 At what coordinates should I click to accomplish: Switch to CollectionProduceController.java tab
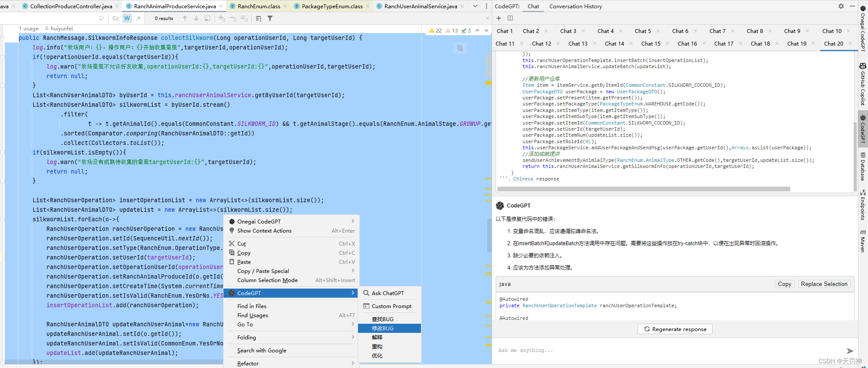71,6
